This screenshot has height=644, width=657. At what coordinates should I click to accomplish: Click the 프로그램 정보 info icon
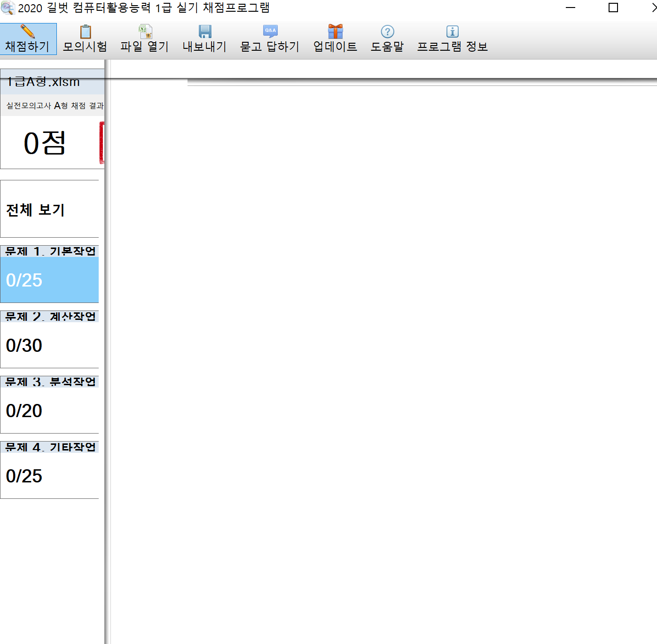[452, 31]
